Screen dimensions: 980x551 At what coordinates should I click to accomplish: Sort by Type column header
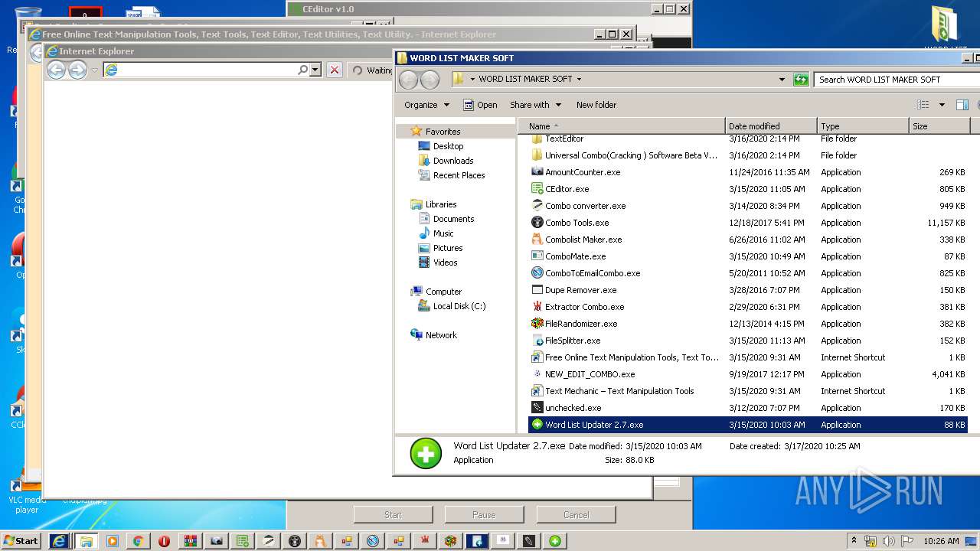click(x=863, y=126)
